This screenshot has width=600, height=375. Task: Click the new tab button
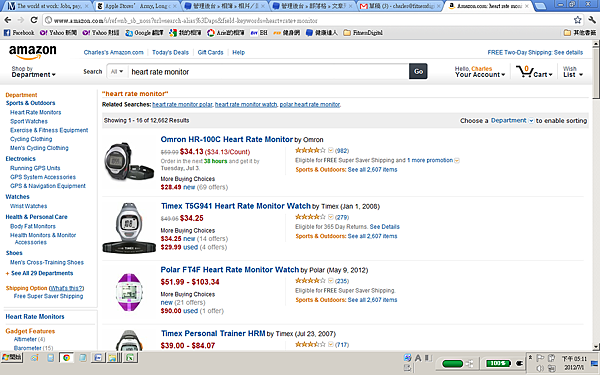click(x=540, y=6)
